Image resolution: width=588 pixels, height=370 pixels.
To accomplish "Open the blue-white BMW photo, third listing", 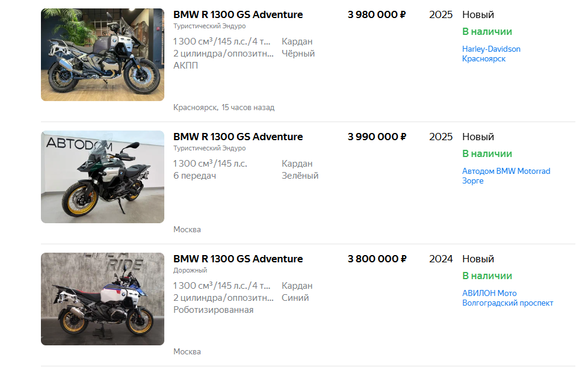I will tap(102, 299).
